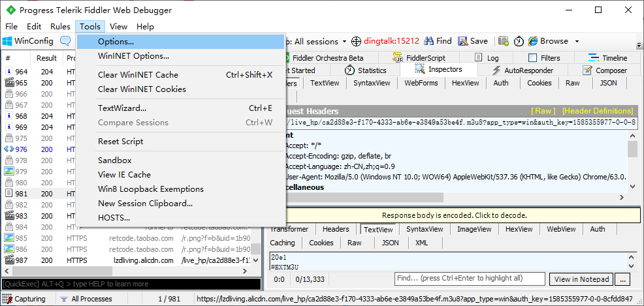This screenshot has width=644, height=306.
Task: Click the Find binoculars toolbar button
Action: pos(438,41)
